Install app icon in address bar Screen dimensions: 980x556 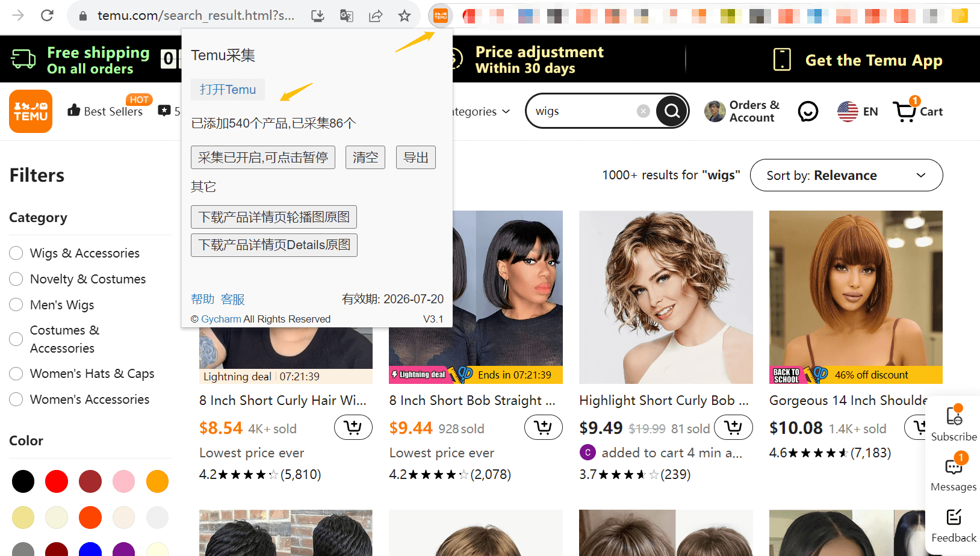click(x=318, y=16)
